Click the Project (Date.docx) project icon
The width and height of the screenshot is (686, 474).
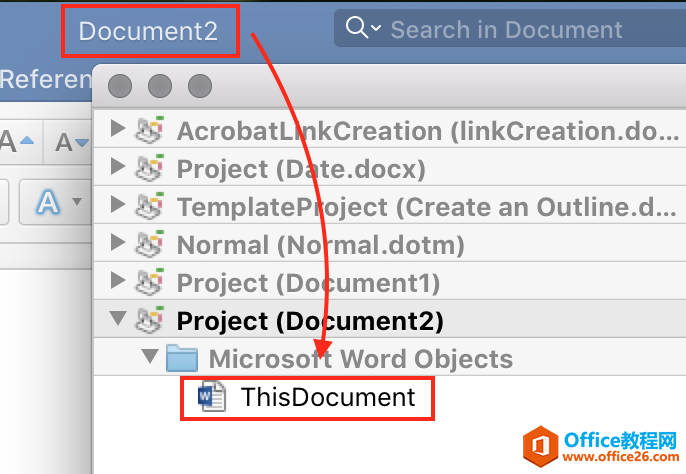pos(150,168)
